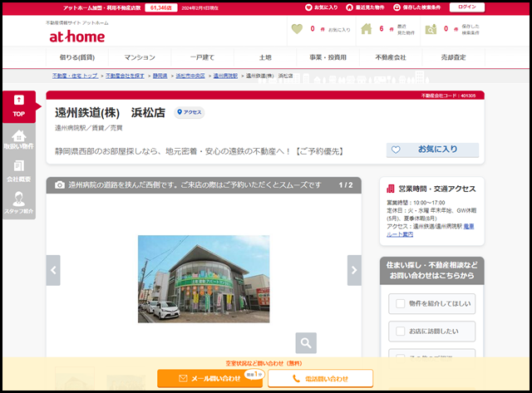Viewport: 532px width, 393px height.
Task: Open 乗車ルート案内 link
Action: click(431, 230)
